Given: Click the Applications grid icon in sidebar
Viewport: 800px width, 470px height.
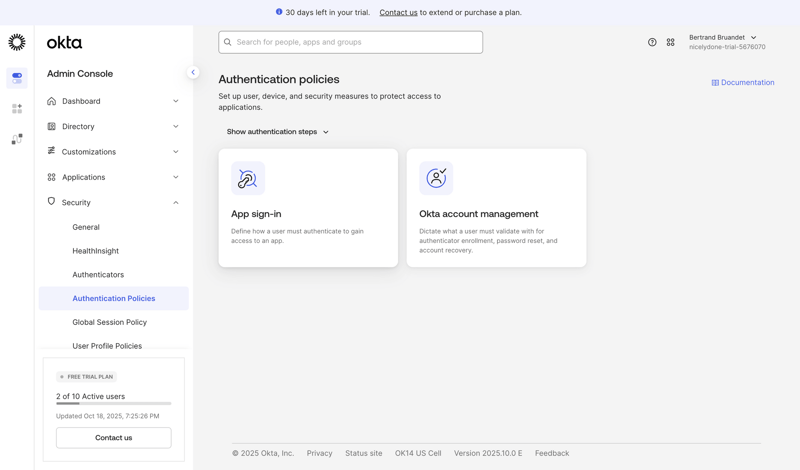Looking at the screenshot, I should click(x=52, y=177).
